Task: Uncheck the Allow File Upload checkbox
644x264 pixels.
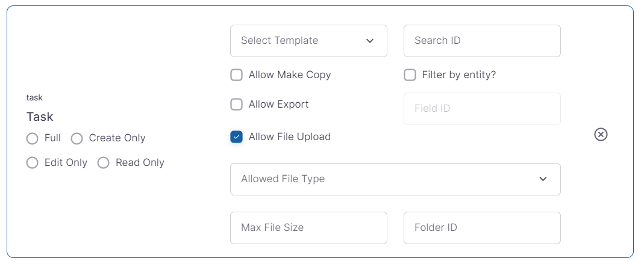Action: 236,137
